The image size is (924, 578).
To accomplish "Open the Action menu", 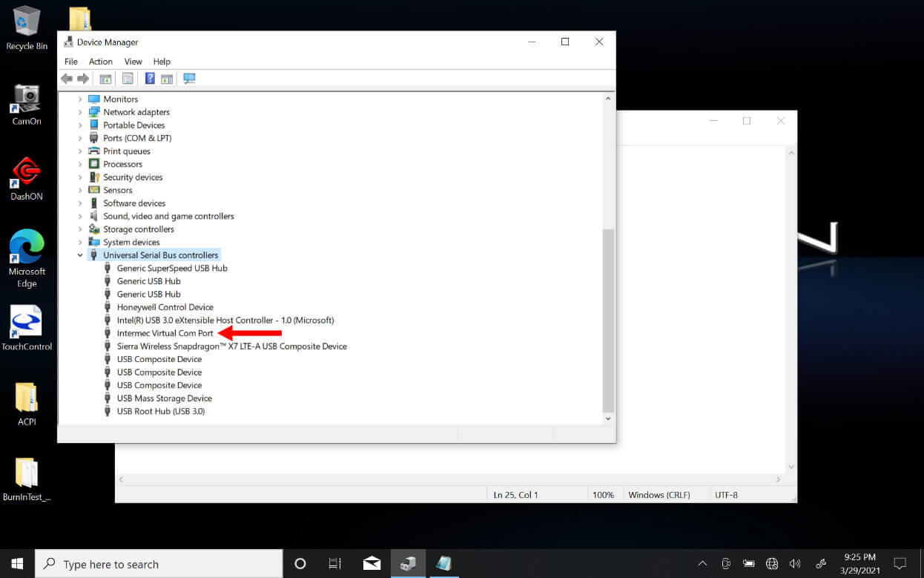I will click(101, 62).
